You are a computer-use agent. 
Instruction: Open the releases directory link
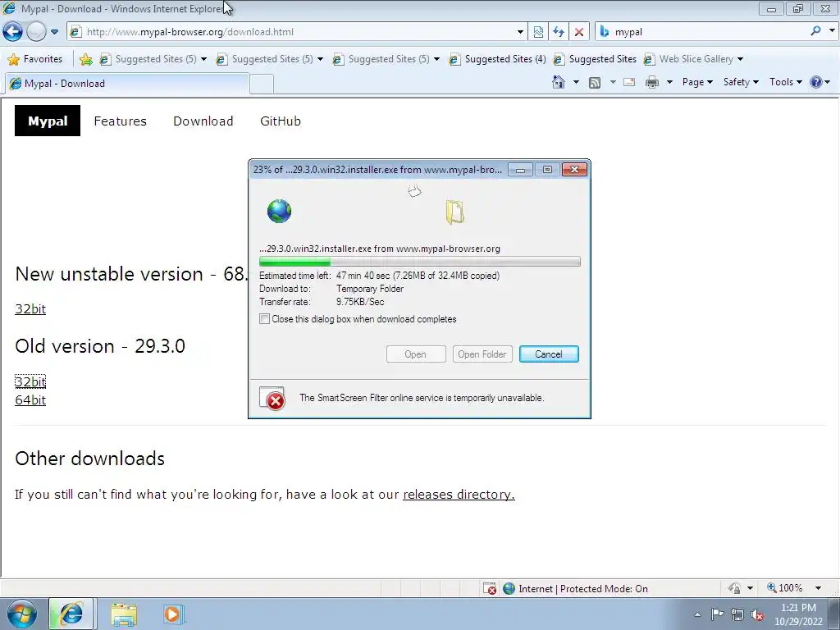[x=459, y=494]
